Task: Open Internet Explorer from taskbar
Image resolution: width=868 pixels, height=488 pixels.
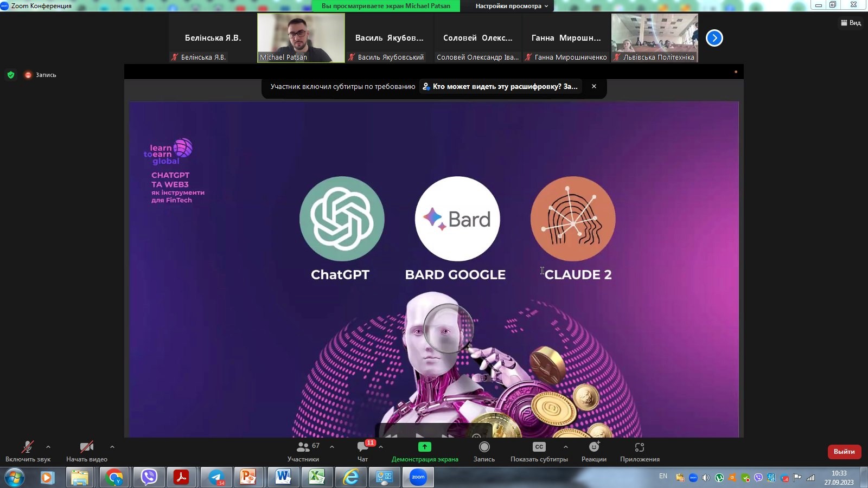Action: pos(351,478)
